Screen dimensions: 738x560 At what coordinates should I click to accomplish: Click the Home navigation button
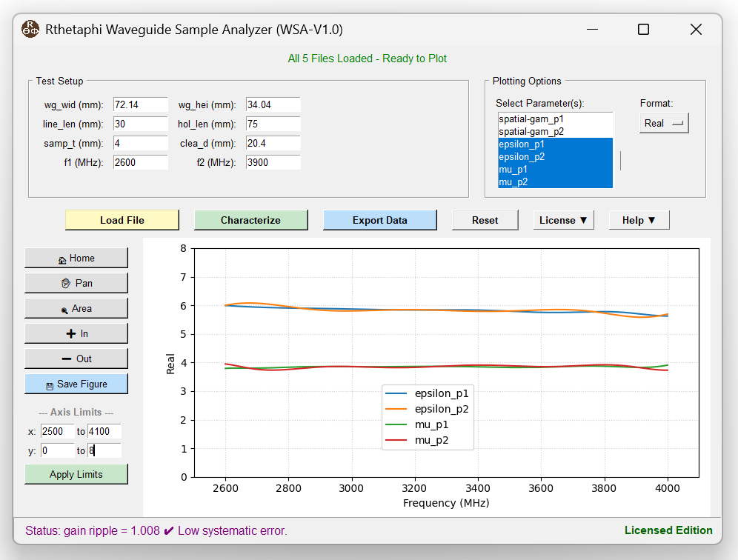(x=76, y=258)
